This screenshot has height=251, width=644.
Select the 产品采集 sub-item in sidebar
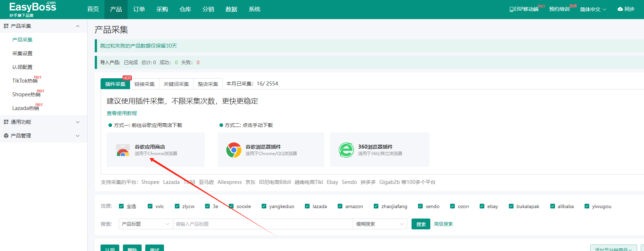tap(22, 40)
